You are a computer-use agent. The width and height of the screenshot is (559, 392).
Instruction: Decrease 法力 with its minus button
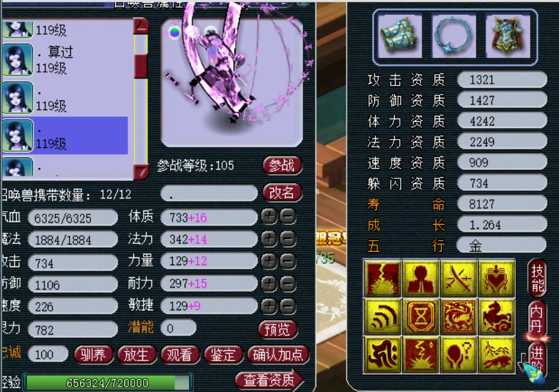click(287, 239)
